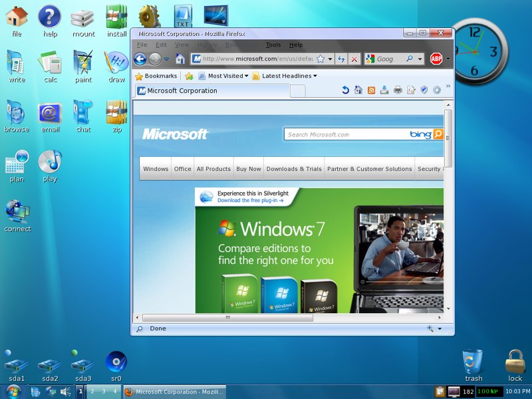The height and width of the screenshot is (399, 532).
Task: Click the lock padlock icon
Action: point(515,366)
